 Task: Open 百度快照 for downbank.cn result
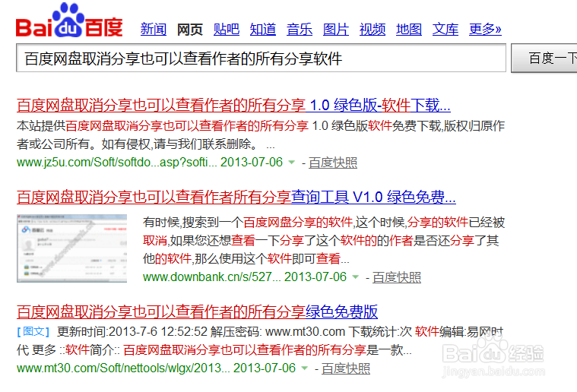[x=397, y=277]
